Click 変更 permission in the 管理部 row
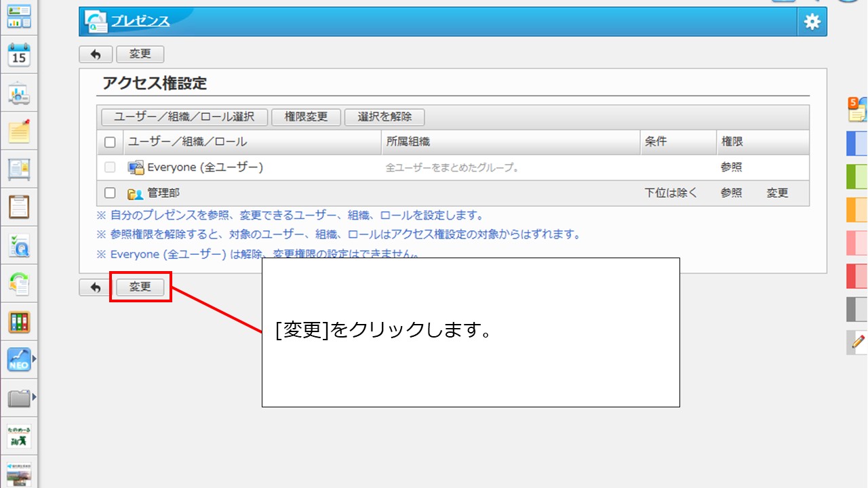The image size is (868, 488). 778,193
